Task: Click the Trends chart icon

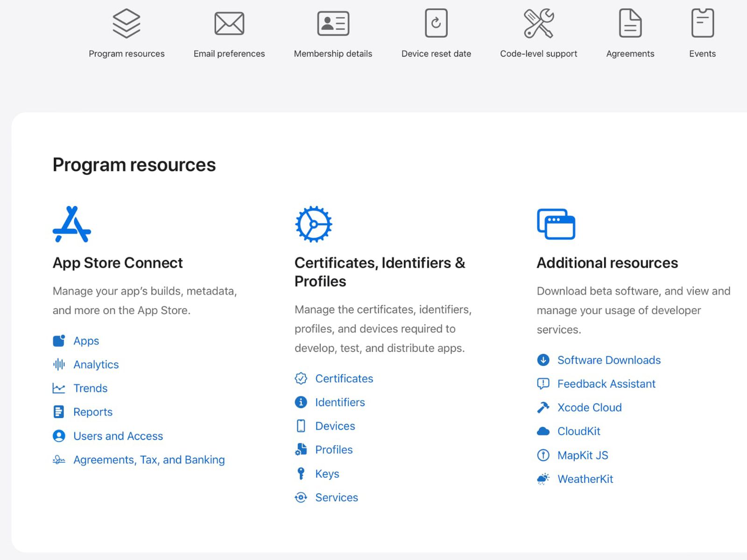Action: click(x=59, y=388)
